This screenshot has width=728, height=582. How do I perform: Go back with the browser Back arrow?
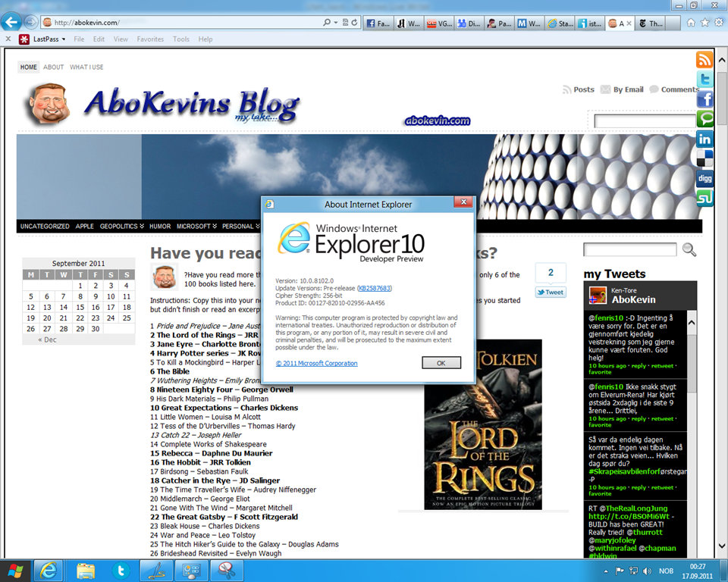tap(11, 22)
